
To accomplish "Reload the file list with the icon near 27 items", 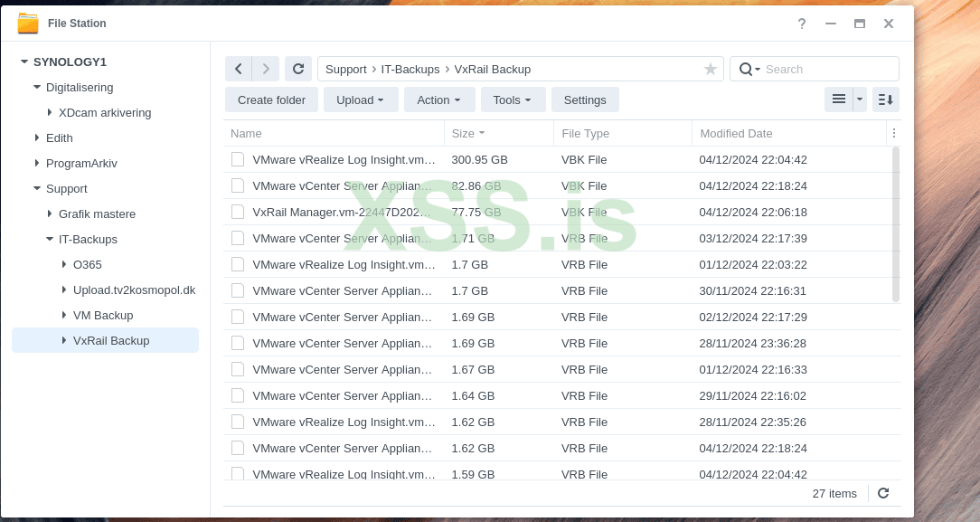I will point(883,493).
